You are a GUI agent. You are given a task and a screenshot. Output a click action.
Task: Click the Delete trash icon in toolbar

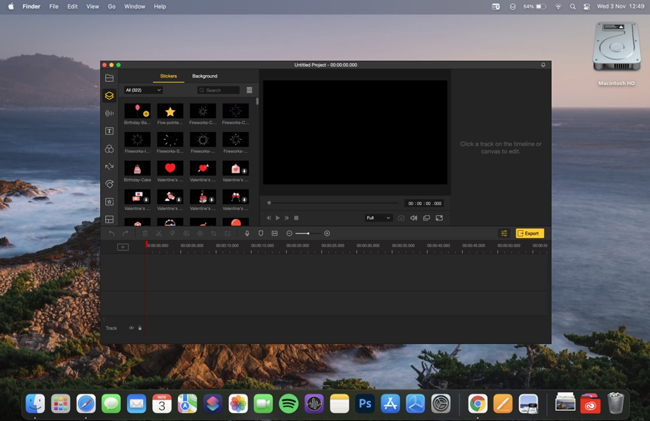point(145,234)
